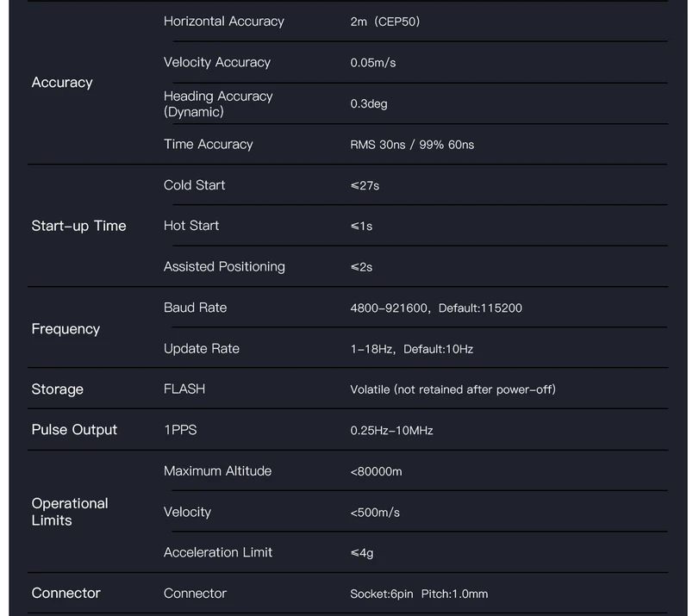The height and width of the screenshot is (616, 693).
Task: Select the 1PPS pulse output label
Action: [x=180, y=430]
